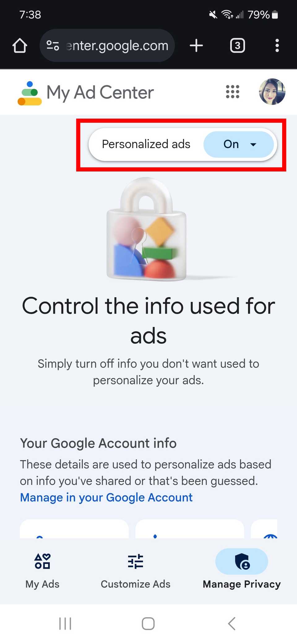Image resolution: width=297 pixels, height=644 pixels.
Task: Switch to the Customize Ads tab
Action: click(136, 571)
